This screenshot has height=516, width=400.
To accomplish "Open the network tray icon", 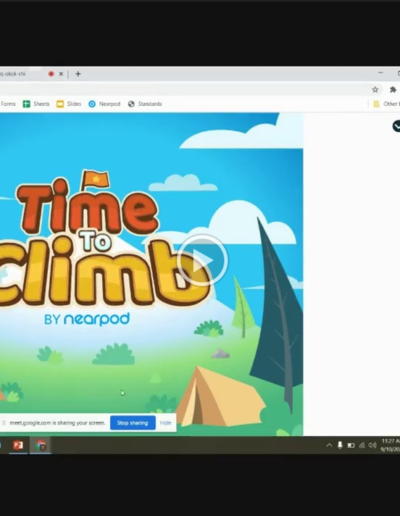I will pyautogui.click(x=362, y=445).
